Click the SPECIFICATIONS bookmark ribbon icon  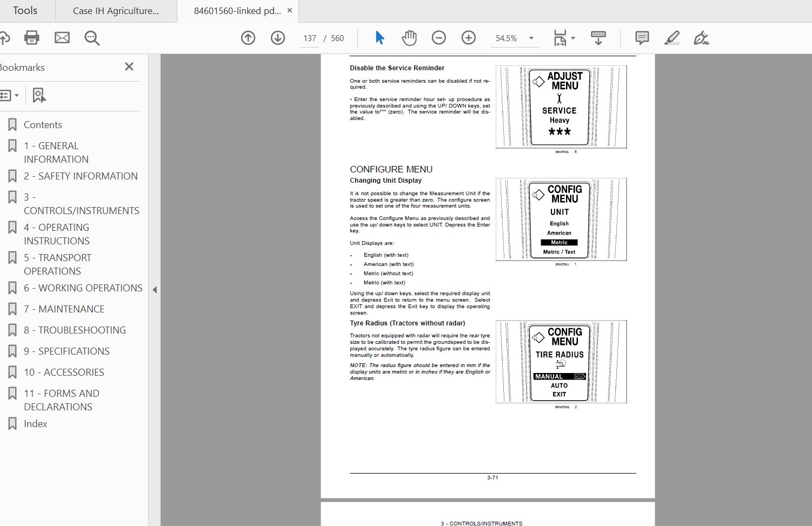(x=12, y=351)
